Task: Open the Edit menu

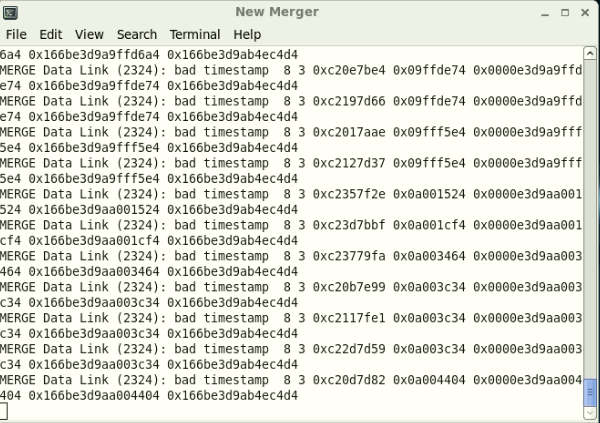Action: click(x=51, y=34)
